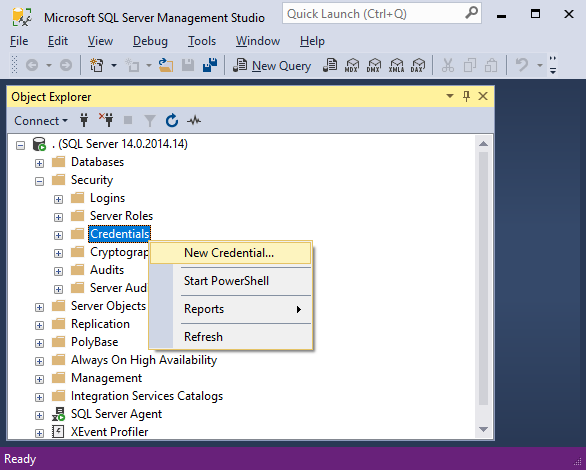Open the New Project dropdown arrow
The width and height of the screenshot is (586, 470).
tap(114, 65)
